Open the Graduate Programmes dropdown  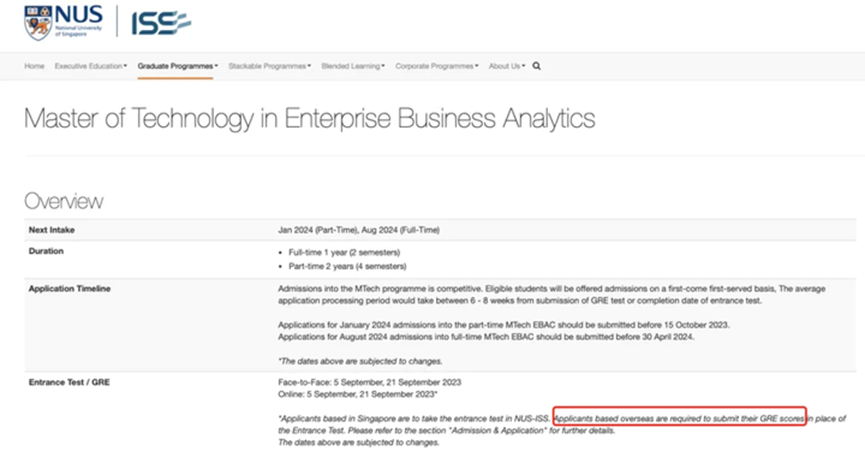pyautogui.click(x=177, y=66)
